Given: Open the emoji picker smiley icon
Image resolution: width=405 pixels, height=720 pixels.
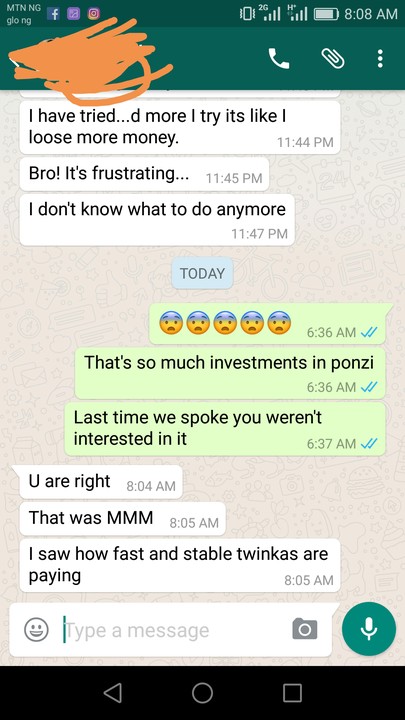Looking at the screenshot, I should [x=36, y=630].
